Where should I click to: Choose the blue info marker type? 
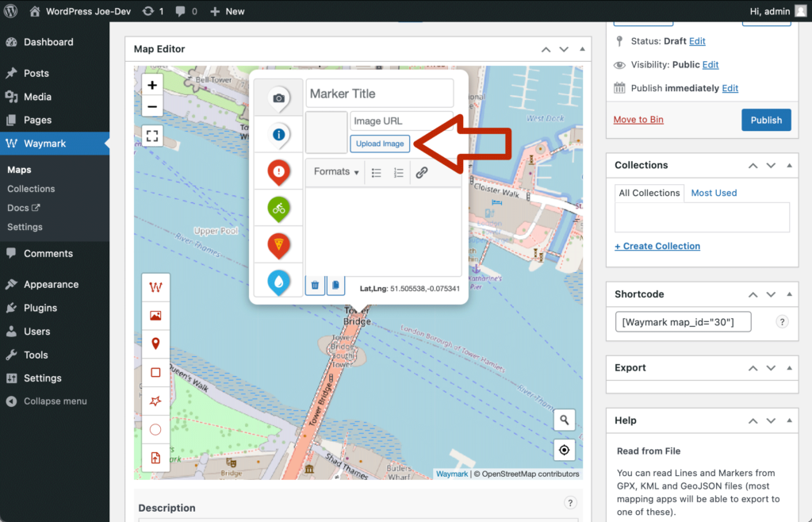coord(278,135)
